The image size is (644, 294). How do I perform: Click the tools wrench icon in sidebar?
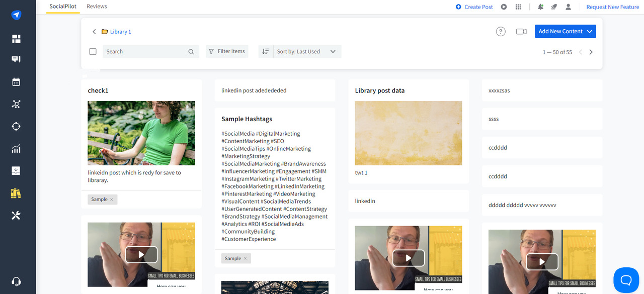(x=16, y=216)
